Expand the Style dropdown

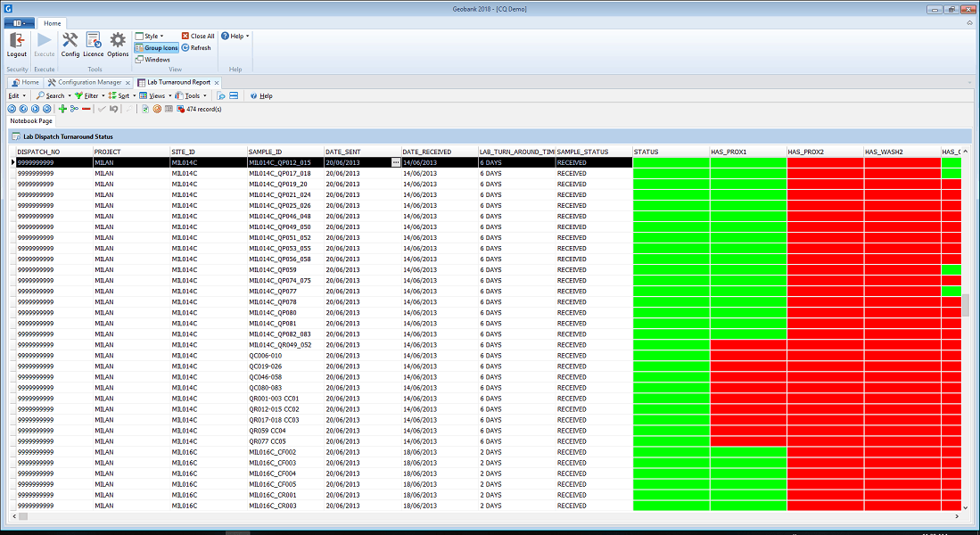point(150,37)
